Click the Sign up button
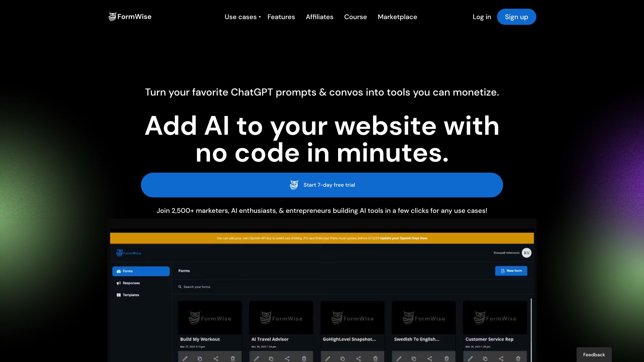The height and width of the screenshot is (362, 644). point(516,16)
